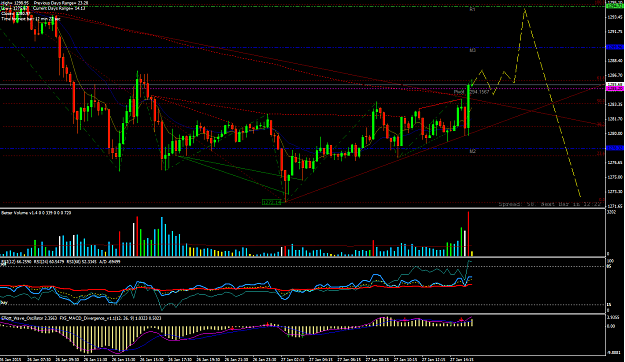Click the 'Current Days Range= 14.13' label
Screen dimensions: 625x362
click(x=58, y=8)
